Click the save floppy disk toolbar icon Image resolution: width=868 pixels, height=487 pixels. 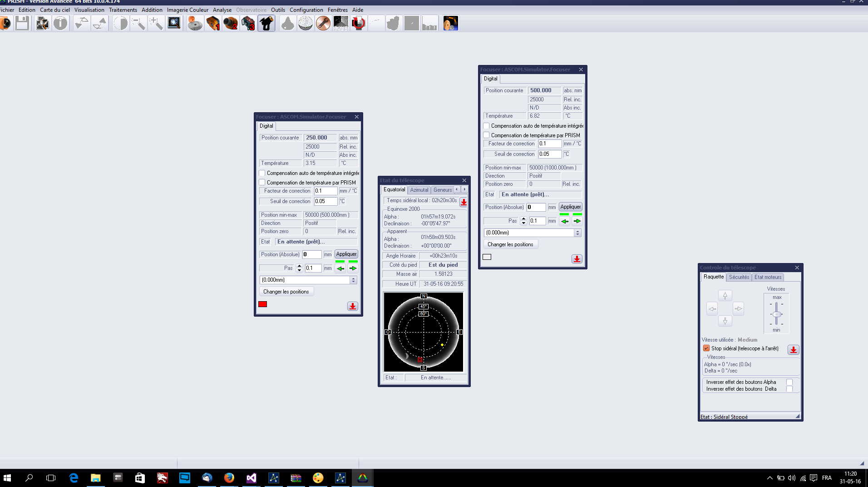22,23
